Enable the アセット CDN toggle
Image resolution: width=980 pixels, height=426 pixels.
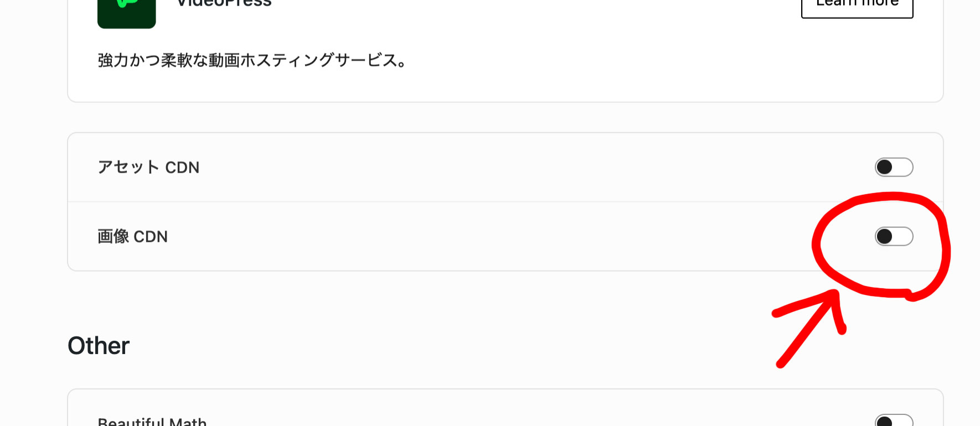click(894, 167)
